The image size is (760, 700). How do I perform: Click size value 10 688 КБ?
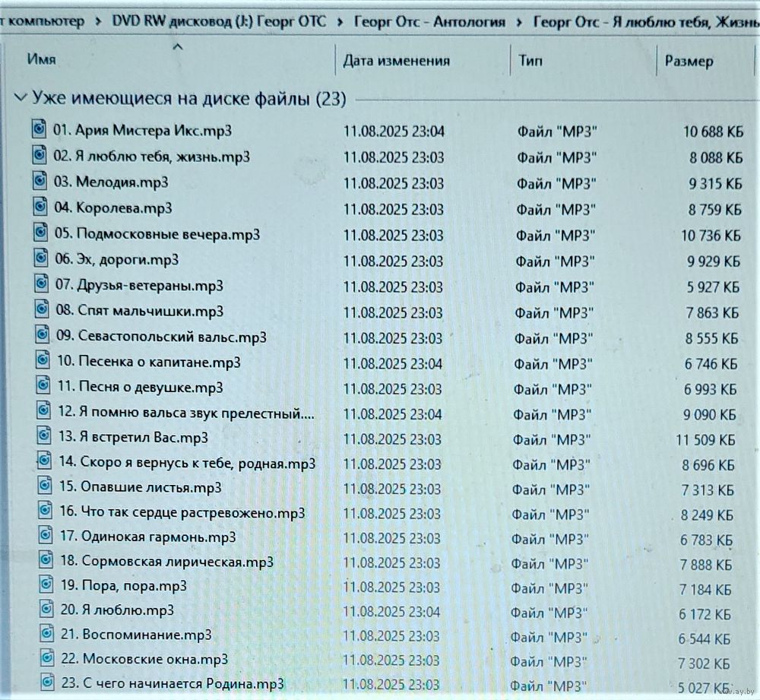click(713, 131)
